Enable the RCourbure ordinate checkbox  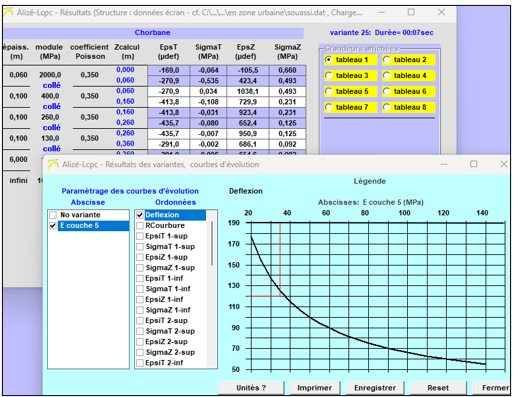(x=140, y=226)
